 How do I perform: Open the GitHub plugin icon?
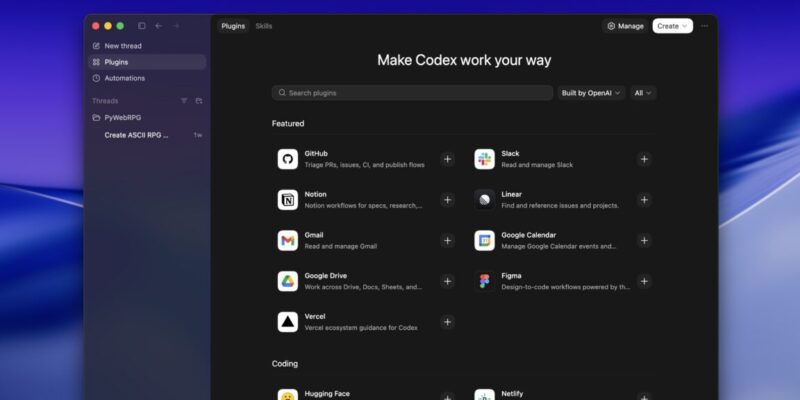click(288, 159)
